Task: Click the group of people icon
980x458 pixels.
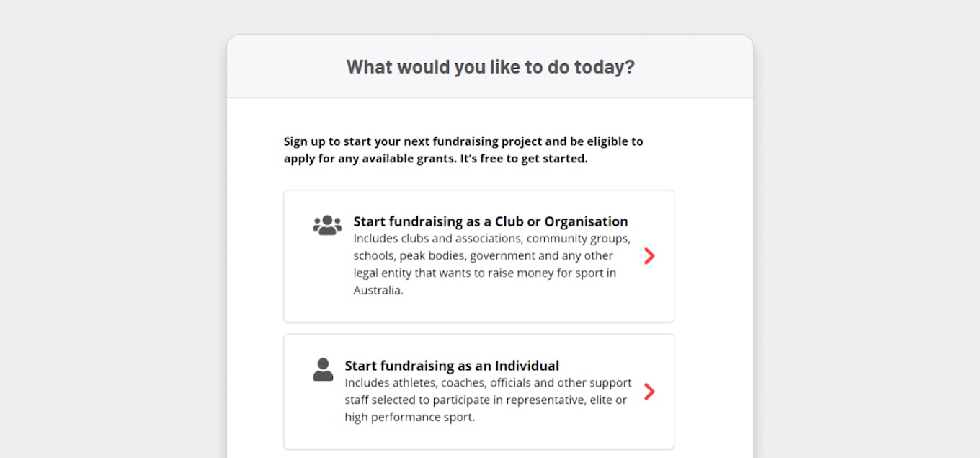Action: [x=327, y=225]
